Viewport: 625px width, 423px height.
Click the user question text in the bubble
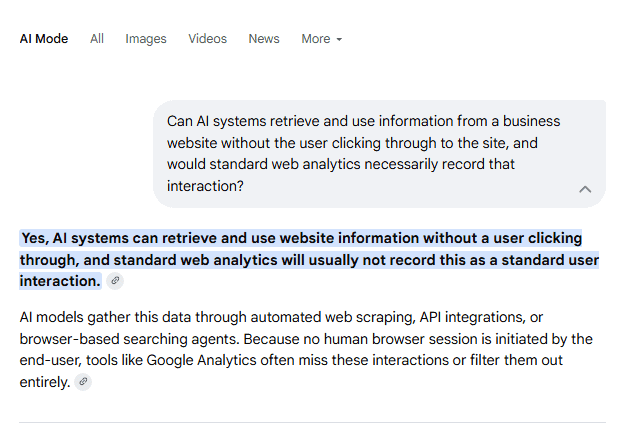pos(364,153)
